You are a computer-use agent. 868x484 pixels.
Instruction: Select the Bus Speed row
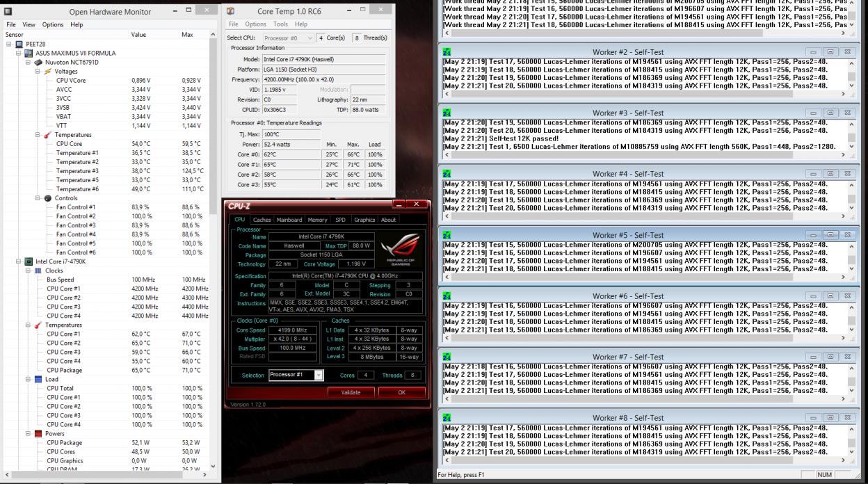click(x=106, y=280)
